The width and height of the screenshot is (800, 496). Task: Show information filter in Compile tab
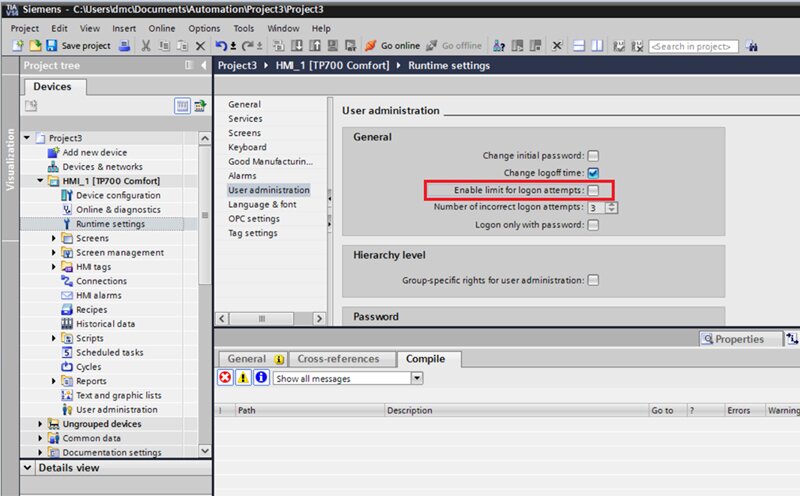coord(261,378)
